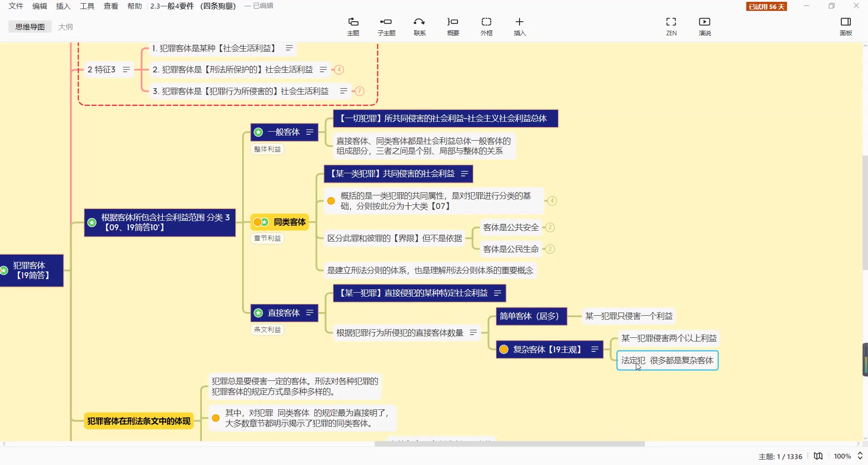
Task: Click document title 2.3一般4要件（四条狗腿）
Action: click(x=193, y=6)
